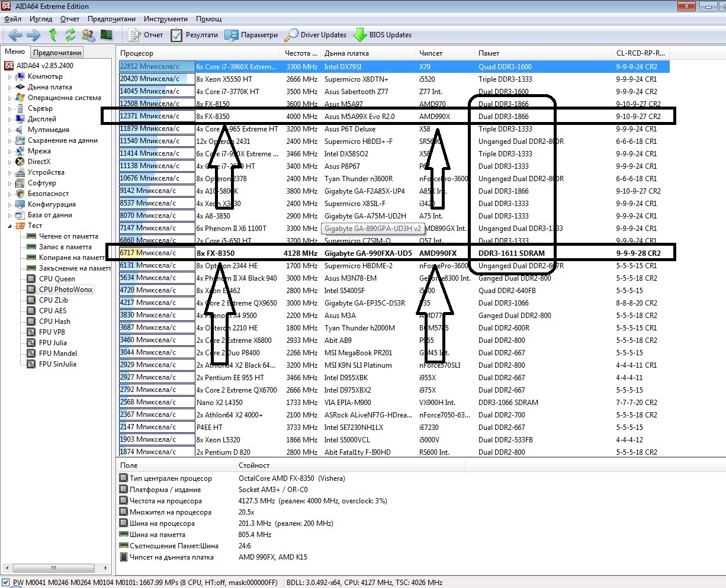The image size is (726, 588).
Task: Open the Инструменти menu
Action: click(166, 19)
